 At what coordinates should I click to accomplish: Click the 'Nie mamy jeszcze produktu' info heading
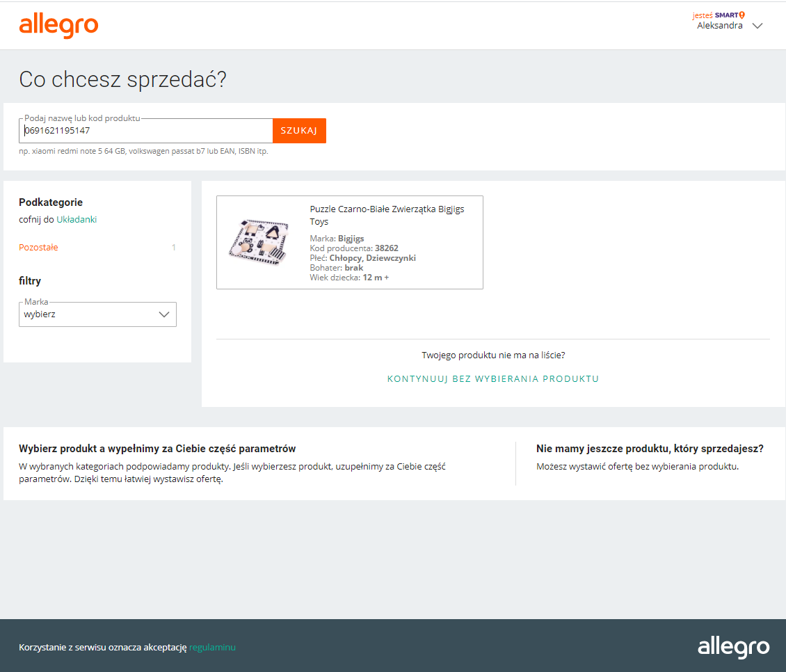click(650, 449)
